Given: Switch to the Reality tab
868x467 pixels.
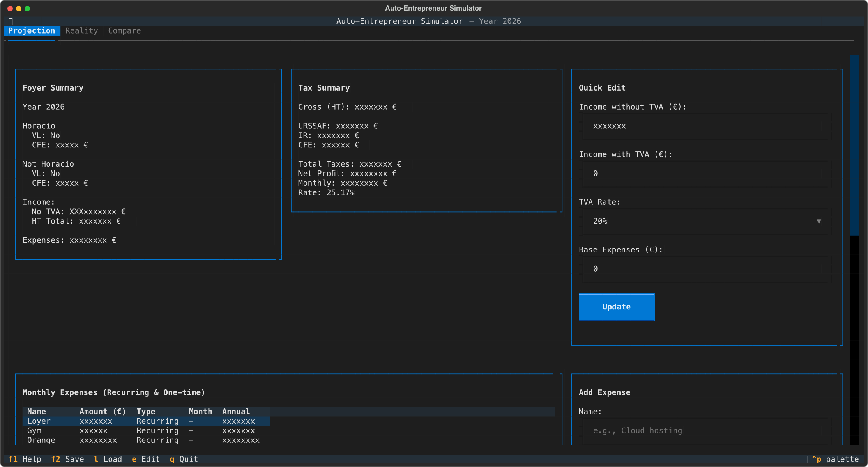Looking at the screenshot, I should (x=81, y=31).
